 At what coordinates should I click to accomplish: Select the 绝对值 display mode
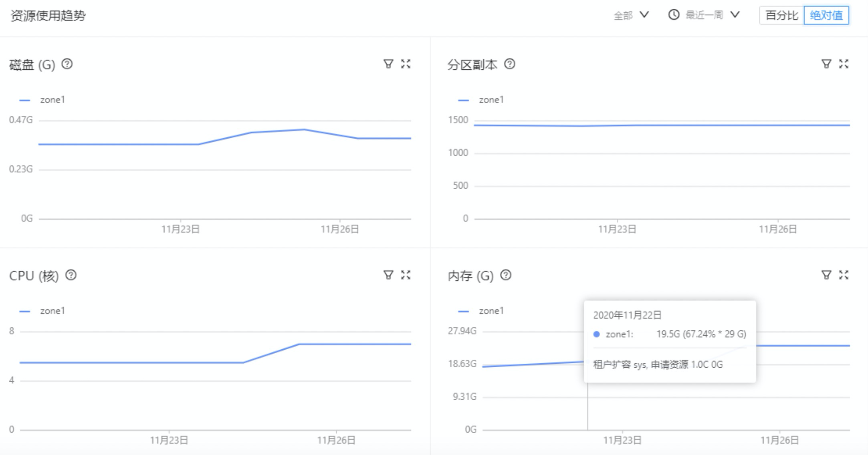point(826,16)
